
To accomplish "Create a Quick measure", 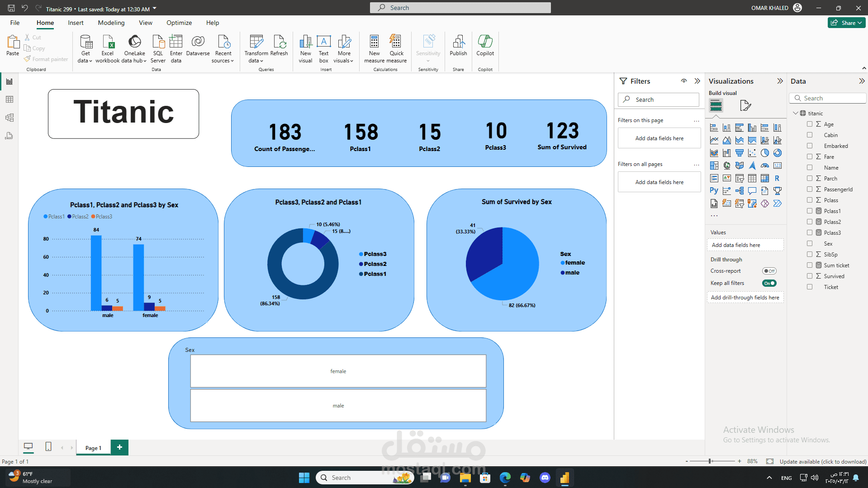I will pos(396,48).
